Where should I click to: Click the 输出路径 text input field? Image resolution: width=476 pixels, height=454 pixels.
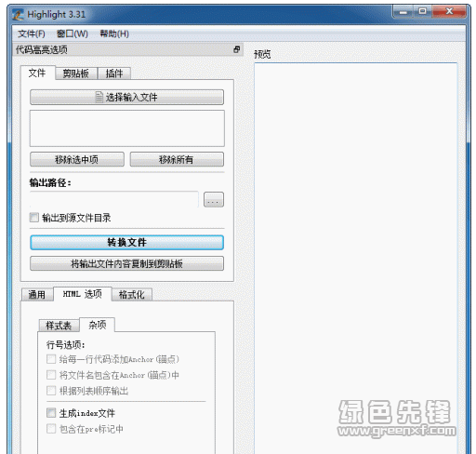point(114,199)
